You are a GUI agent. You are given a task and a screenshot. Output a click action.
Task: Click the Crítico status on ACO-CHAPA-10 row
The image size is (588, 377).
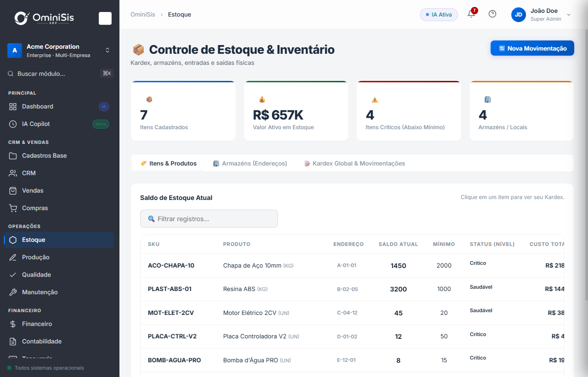tap(478, 263)
